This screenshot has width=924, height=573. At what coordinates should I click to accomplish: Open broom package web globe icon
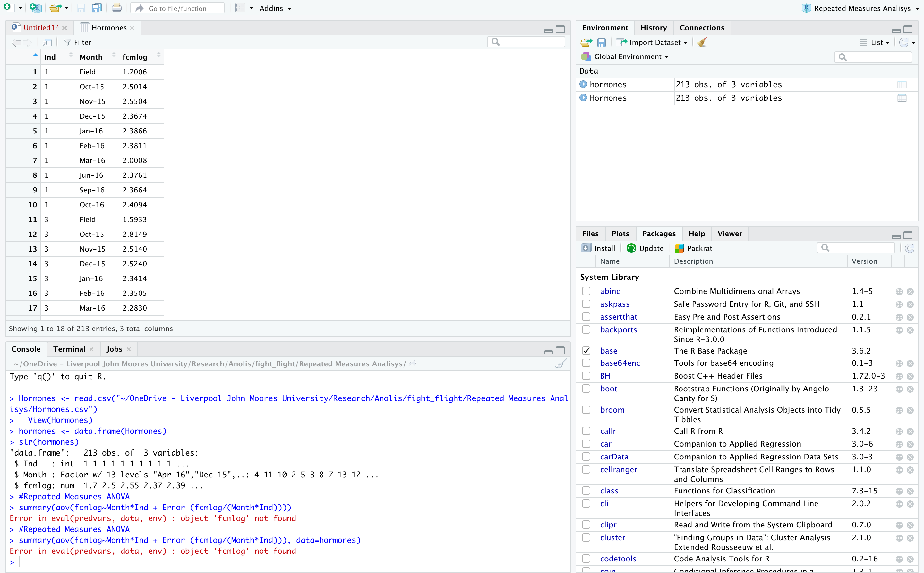coord(899,410)
